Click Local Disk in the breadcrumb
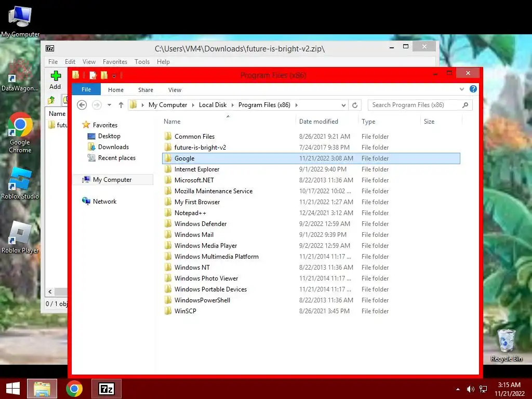The image size is (532, 399). [212, 105]
